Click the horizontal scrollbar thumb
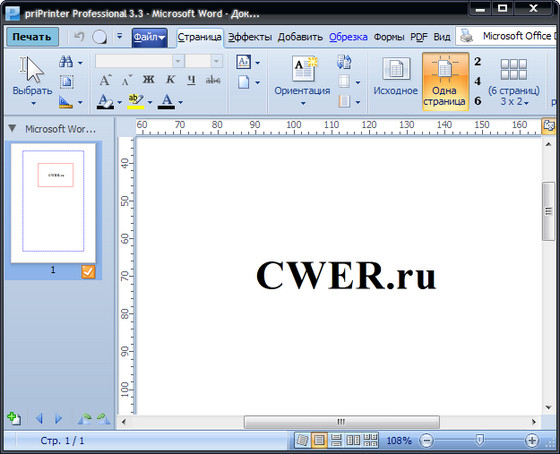The image size is (560, 454). point(341,422)
